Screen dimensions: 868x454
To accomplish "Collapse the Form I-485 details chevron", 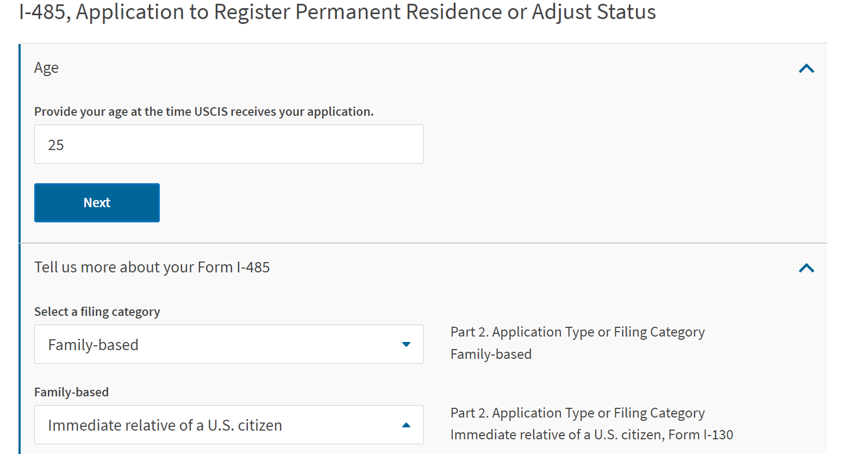I will coord(806,268).
